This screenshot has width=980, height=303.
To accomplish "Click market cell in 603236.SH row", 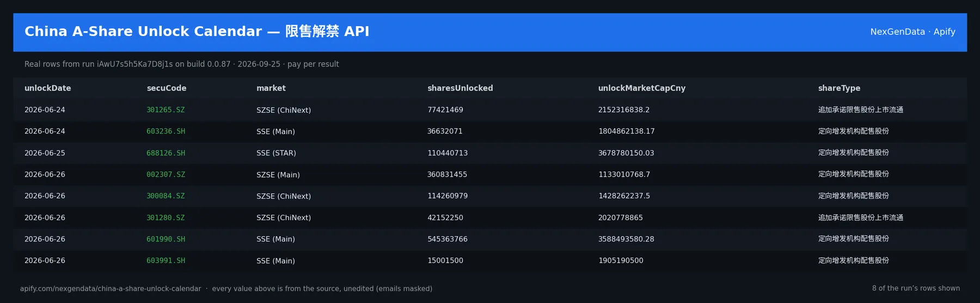I will point(275,132).
